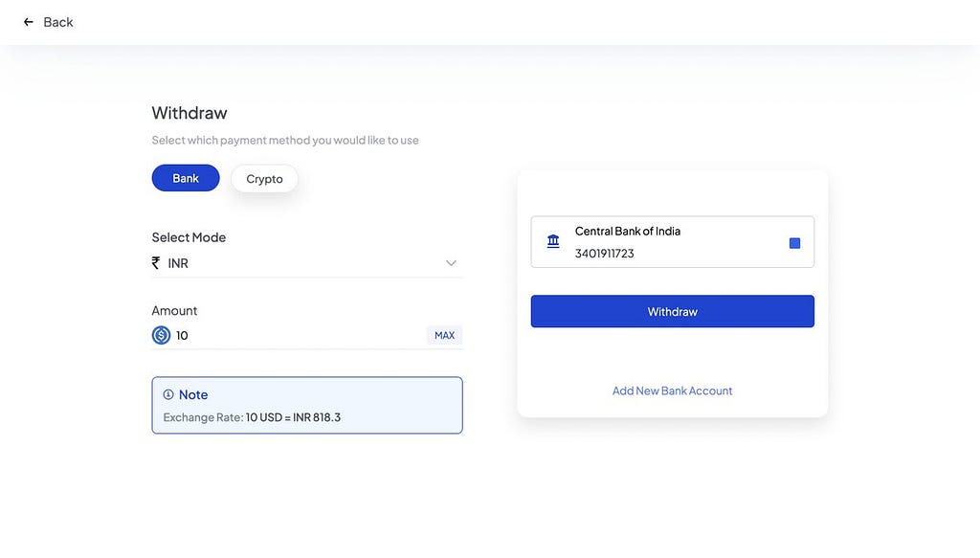Image resolution: width=980 pixels, height=558 pixels.
Task: Click the bank building icon
Action: (x=553, y=241)
